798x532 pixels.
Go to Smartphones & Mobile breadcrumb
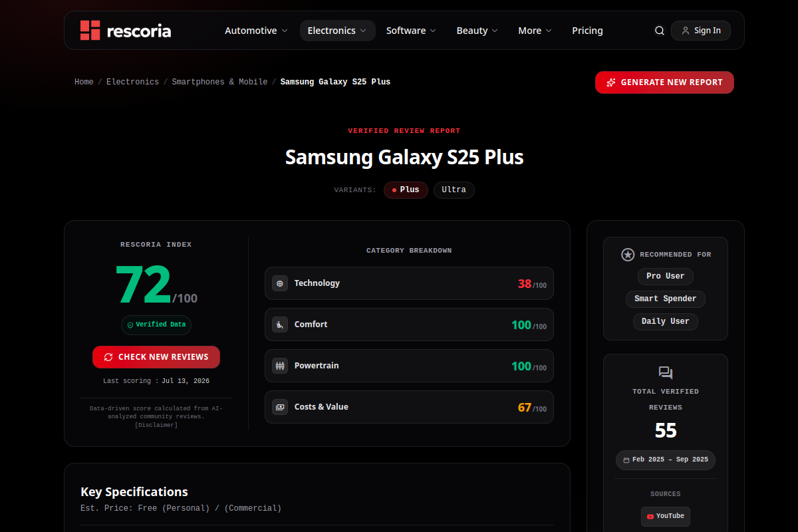pyautogui.click(x=219, y=82)
